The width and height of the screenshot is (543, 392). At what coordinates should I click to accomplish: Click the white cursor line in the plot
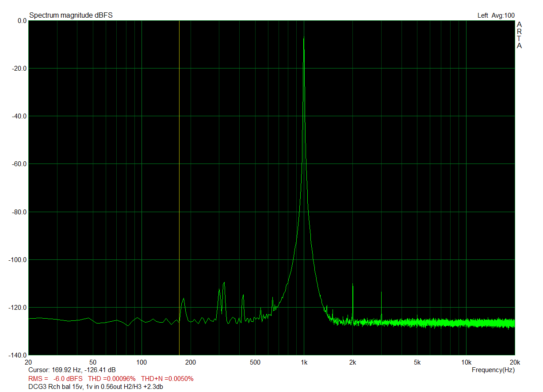coord(179,188)
